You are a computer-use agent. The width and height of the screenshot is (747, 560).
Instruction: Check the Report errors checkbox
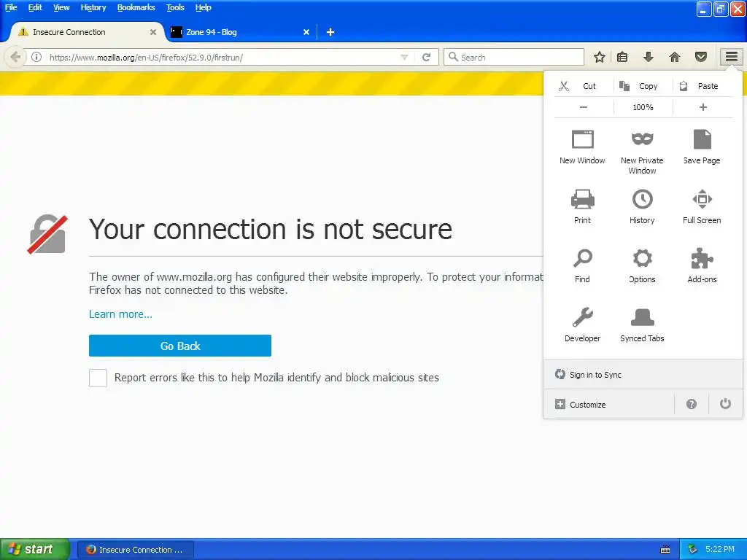tap(98, 378)
